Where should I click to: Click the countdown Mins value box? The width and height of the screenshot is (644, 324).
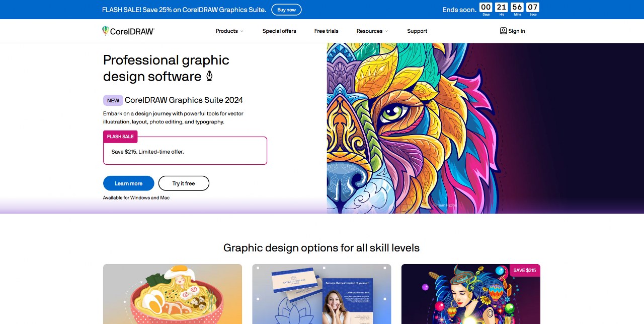(517, 7)
